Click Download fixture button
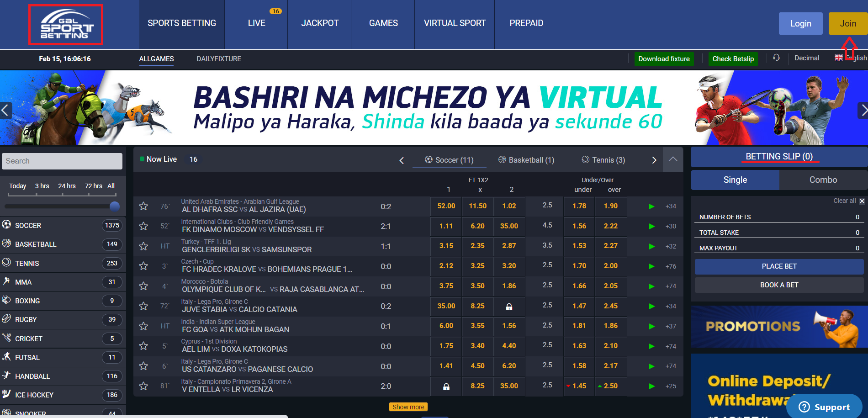Screen dimensions: 868x418 pos(664,59)
